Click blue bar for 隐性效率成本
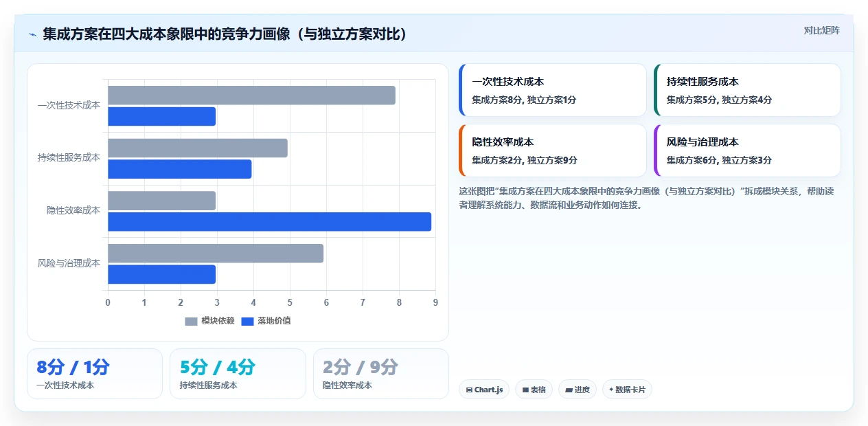The image size is (868, 426). (x=269, y=222)
